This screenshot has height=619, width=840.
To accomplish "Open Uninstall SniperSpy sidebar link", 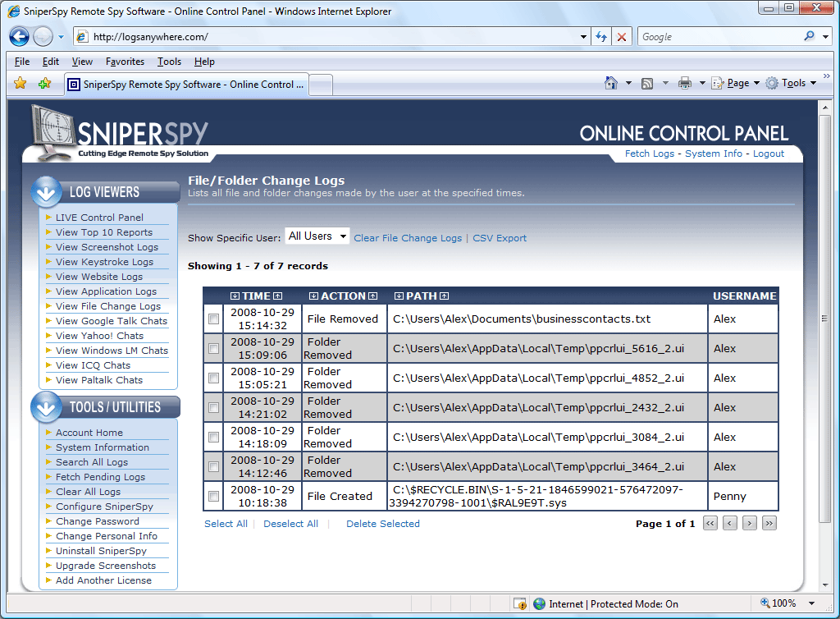I will 101,551.
